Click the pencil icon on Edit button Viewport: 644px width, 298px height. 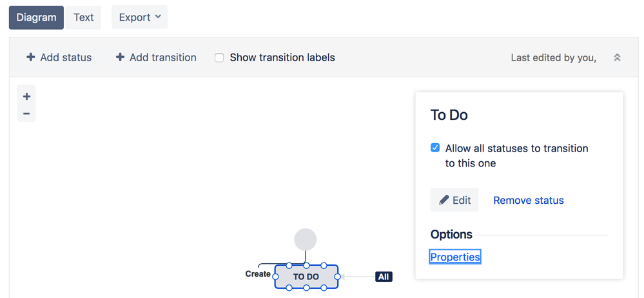444,200
